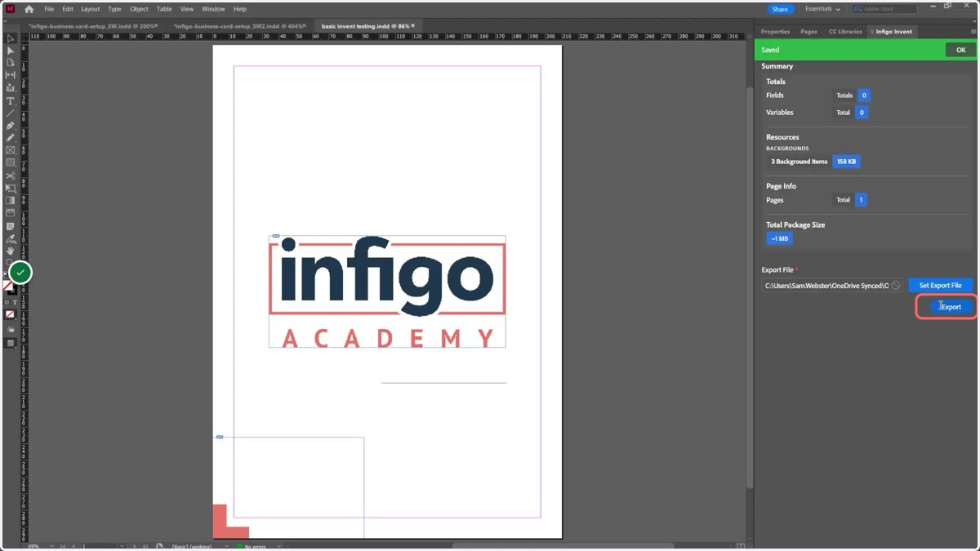This screenshot has height=551, width=980.
Task: Toggle formatting affects container button
Action: (7, 303)
